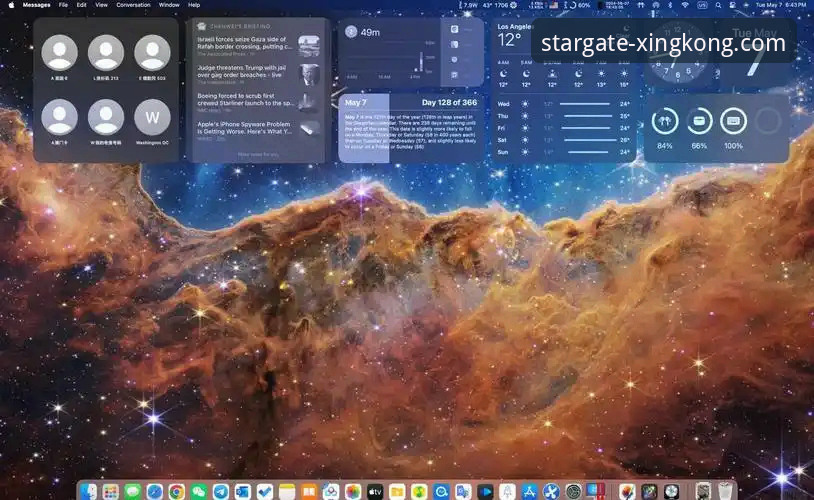
Task: Open the Edit menu
Action: (82, 5)
